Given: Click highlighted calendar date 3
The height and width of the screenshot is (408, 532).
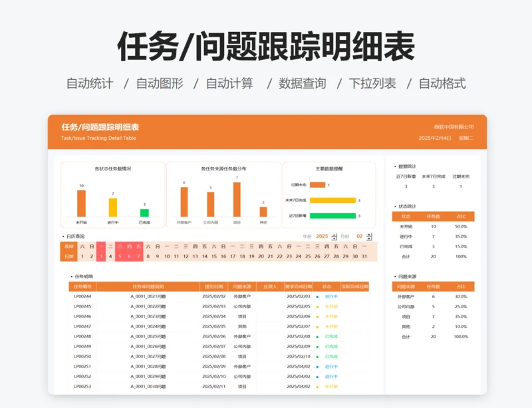Looking at the screenshot, I should (x=101, y=256).
